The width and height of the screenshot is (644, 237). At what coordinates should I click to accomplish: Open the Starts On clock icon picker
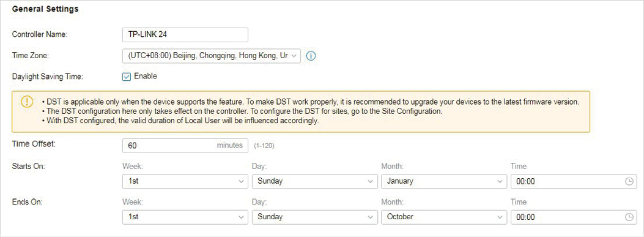coord(629,181)
